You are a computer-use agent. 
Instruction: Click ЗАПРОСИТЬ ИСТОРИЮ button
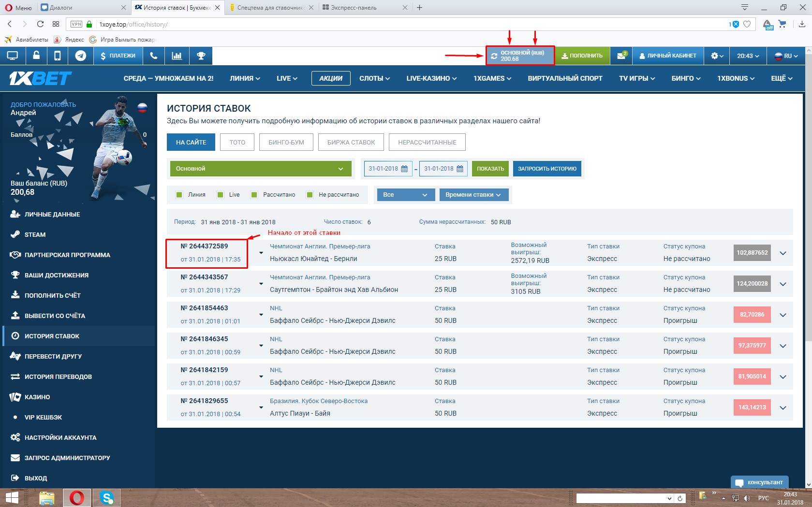tap(547, 169)
